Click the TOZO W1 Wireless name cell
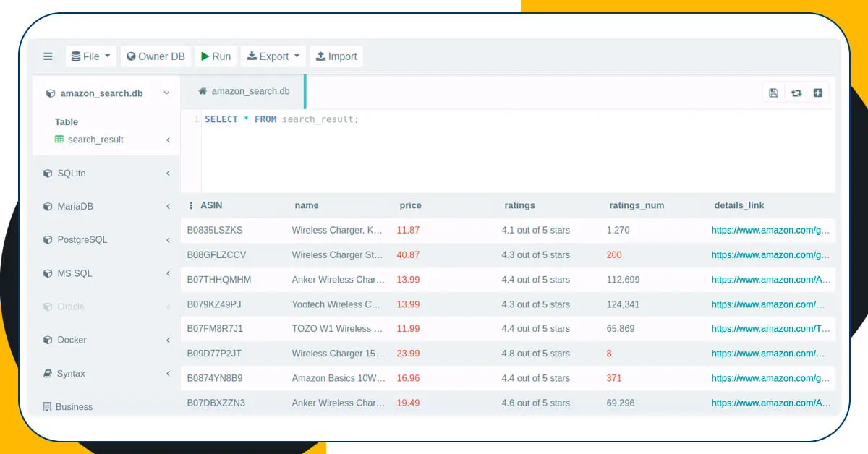Image resolution: width=868 pixels, height=454 pixels. [337, 329]
